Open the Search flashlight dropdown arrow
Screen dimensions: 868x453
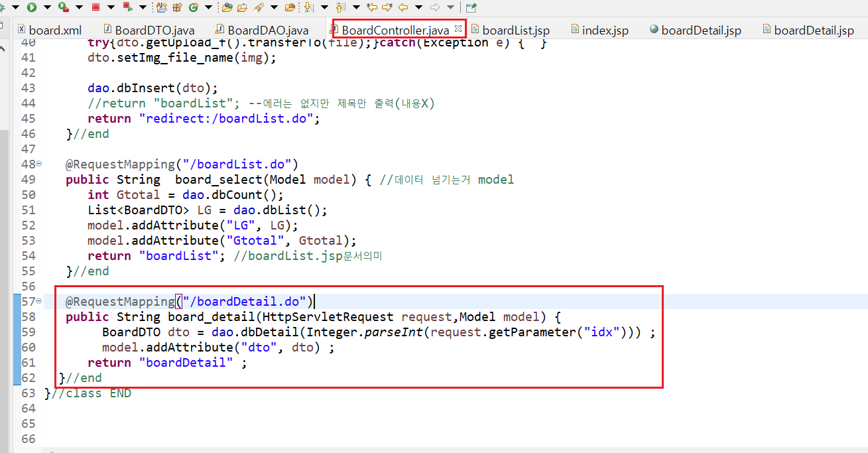click(x=274, y=7)
